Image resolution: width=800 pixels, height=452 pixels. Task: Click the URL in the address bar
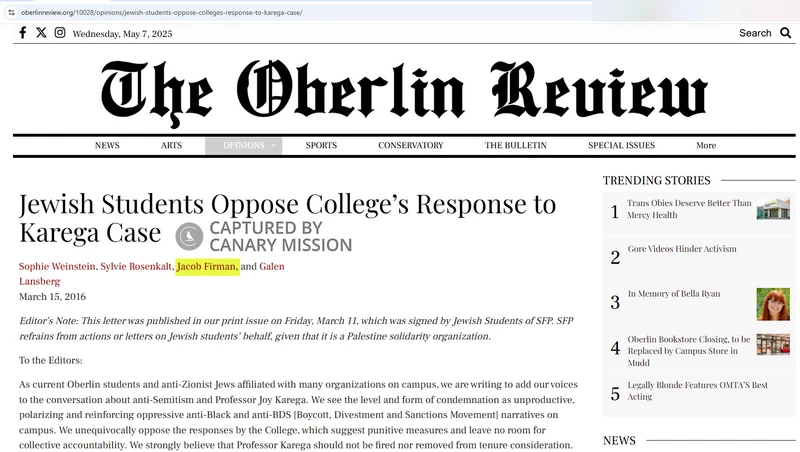tap(161, 12)
